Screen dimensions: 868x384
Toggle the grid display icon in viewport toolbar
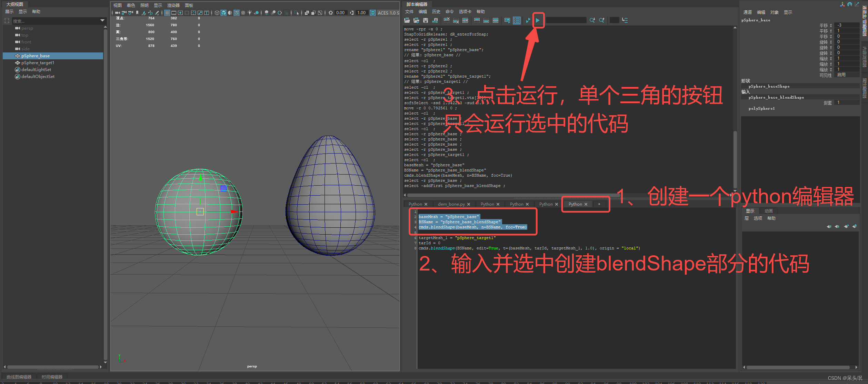point(167,13)
